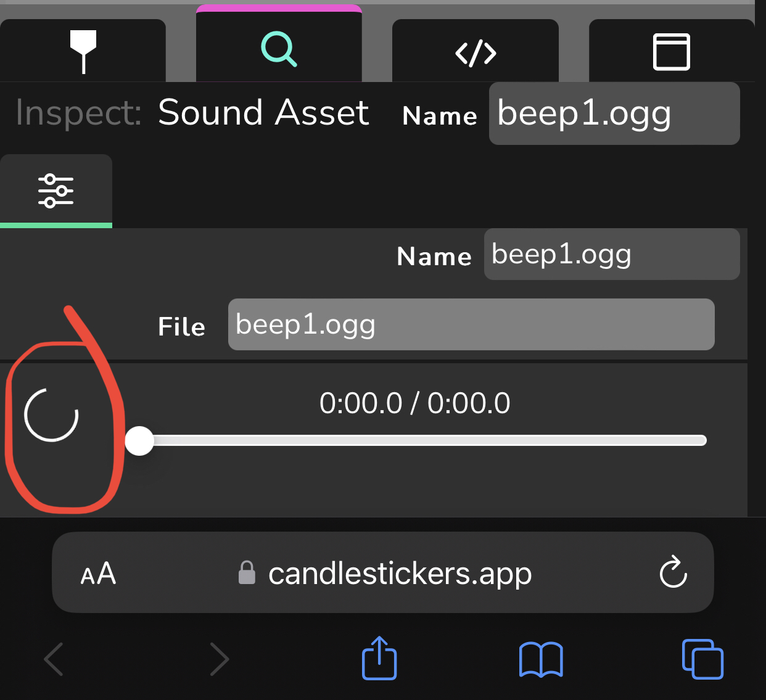Edit the top Name field beep1.ogg
Image resolution: width=766 pixels, height=700 pixels.
click(x=614, y=114)
